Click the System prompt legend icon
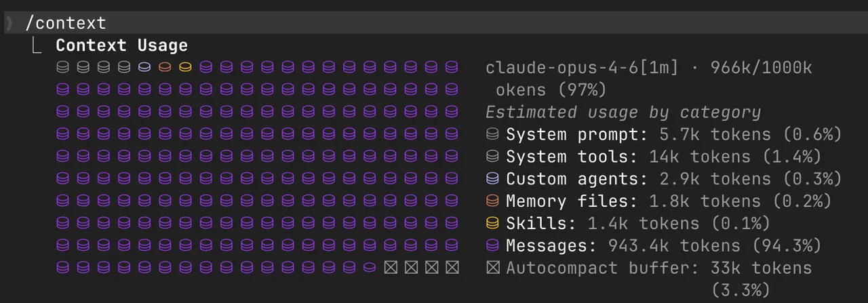 [492, 134]
